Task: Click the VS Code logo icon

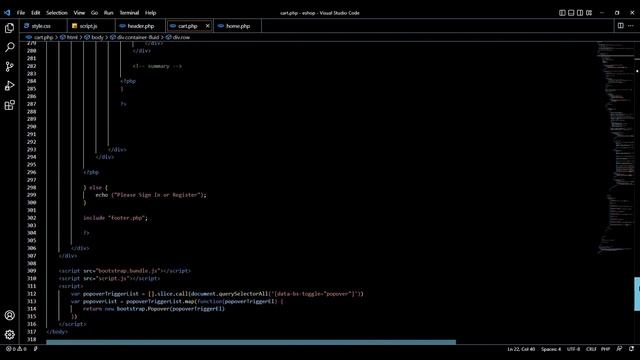Action: click(x=7, y=13)
